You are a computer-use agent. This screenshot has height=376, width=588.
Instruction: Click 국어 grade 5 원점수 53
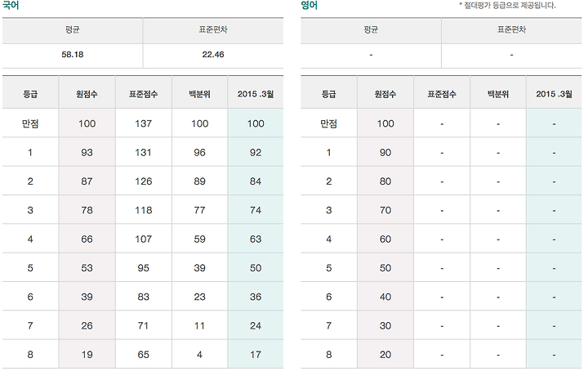click(87, 268)
